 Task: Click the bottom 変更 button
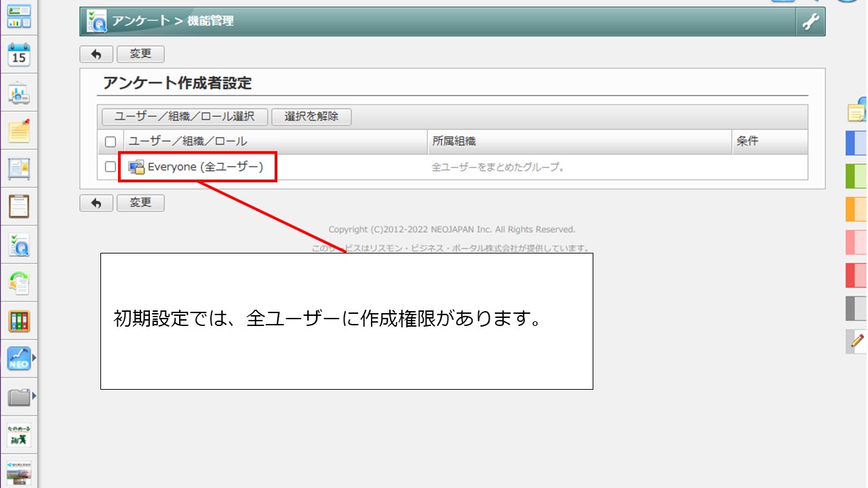point(140,203)
